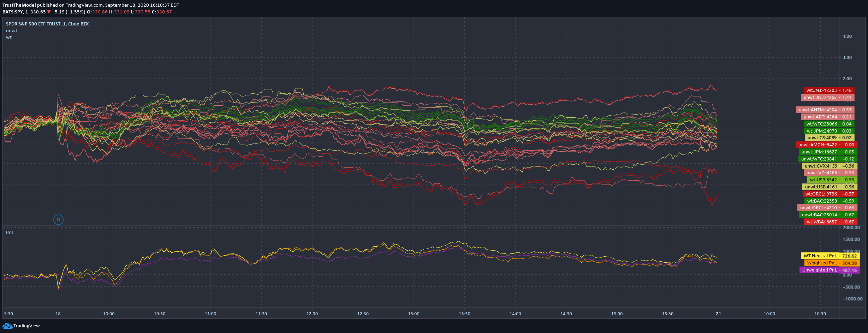Screen dimensions: 868x333
Task: Click the −1000.00 PnL axis tick
Action: [852, 299]
